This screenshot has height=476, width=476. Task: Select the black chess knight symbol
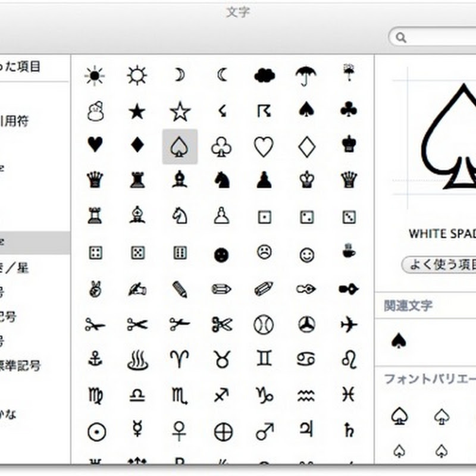[x=222, y=180]
